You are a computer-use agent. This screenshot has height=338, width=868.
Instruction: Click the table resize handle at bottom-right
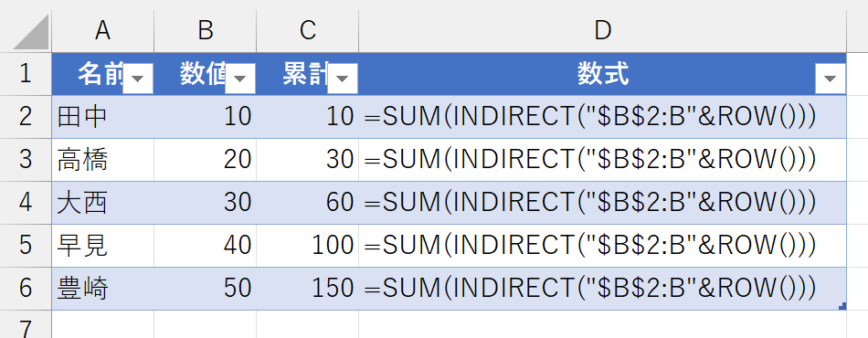coord(842,306)
